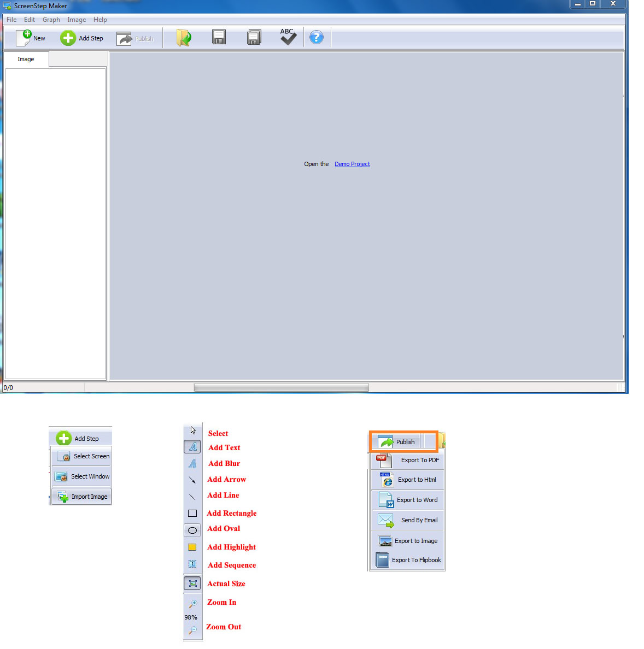Run spell check with the ABC icon
Image resolution: width=644 pixels, height=649 pixels.
pos(288,37)
